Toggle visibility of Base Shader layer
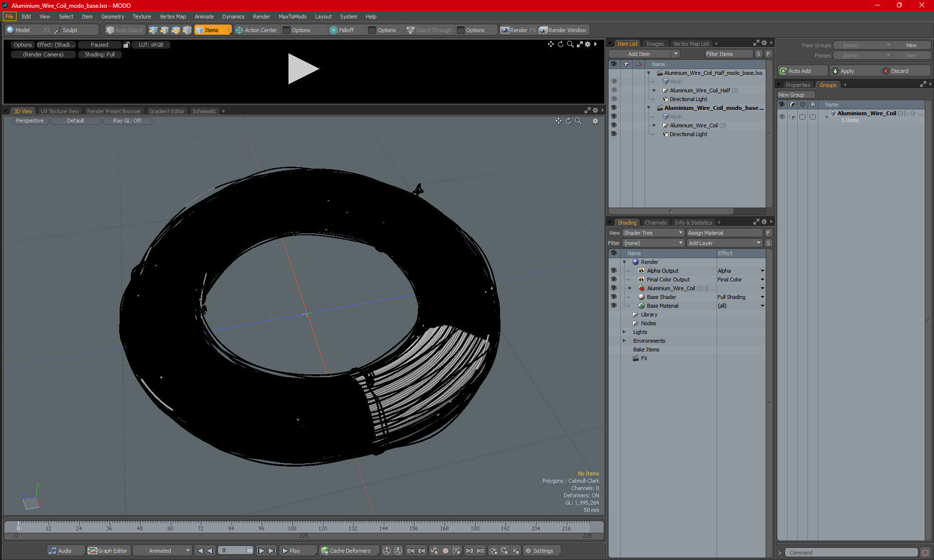The width and height of the screenshot is (934, 560). click(x=613, y=297)
